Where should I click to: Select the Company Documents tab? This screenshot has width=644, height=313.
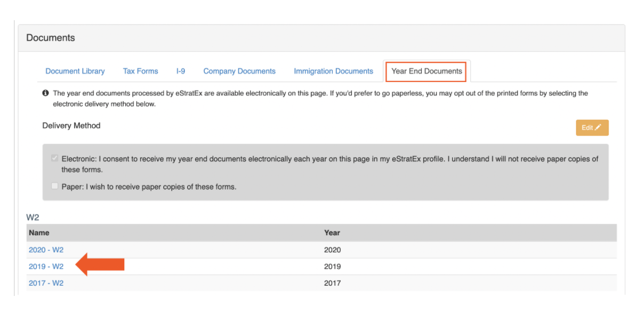point(239,71)
